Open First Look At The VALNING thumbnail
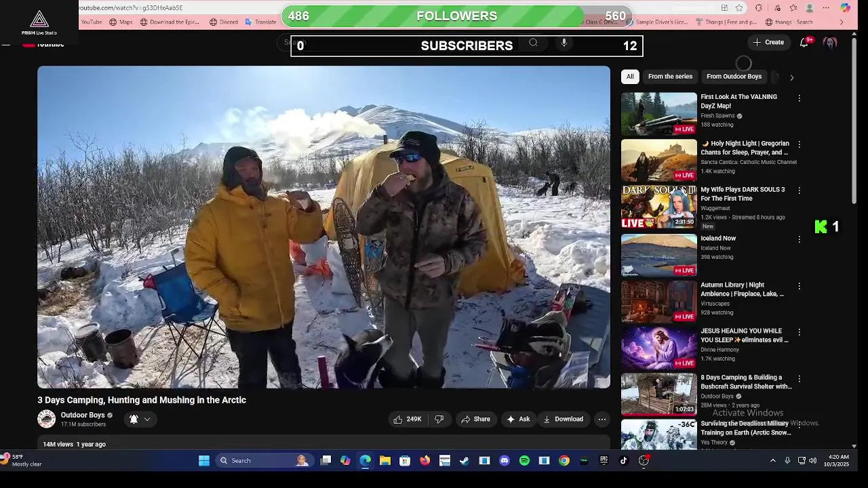The width and height of the screenshot is (868, 488). tap(659, 114)
